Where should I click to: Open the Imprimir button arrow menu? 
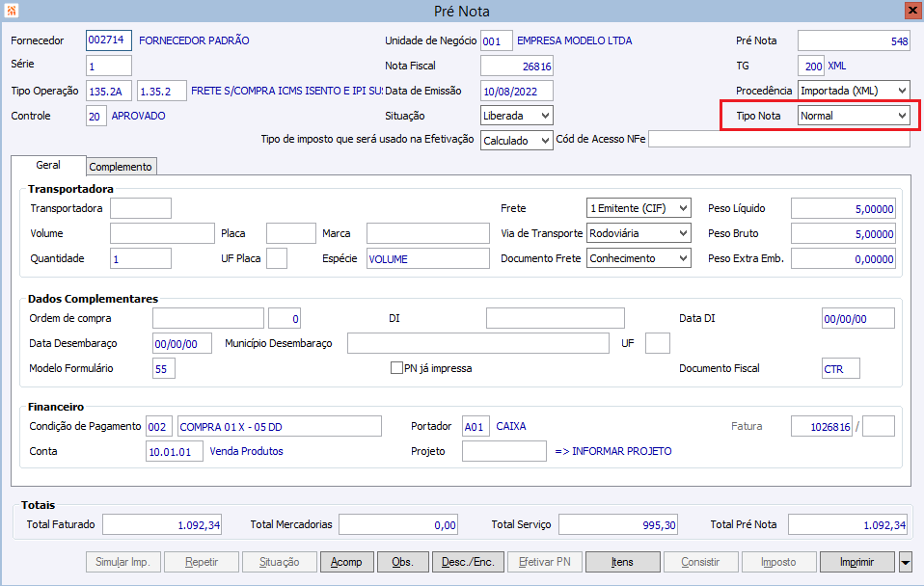tap(905, 562)
